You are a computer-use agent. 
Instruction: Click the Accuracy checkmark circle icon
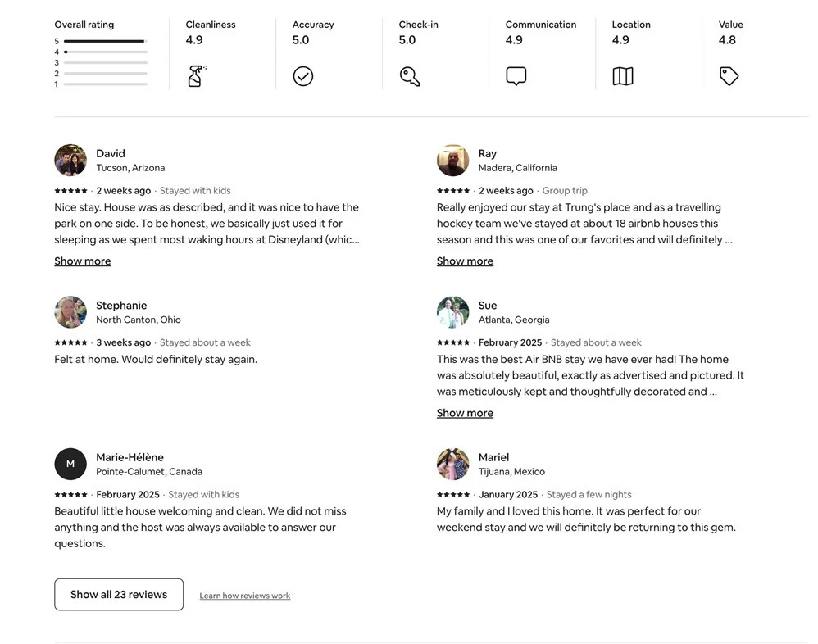303,76
